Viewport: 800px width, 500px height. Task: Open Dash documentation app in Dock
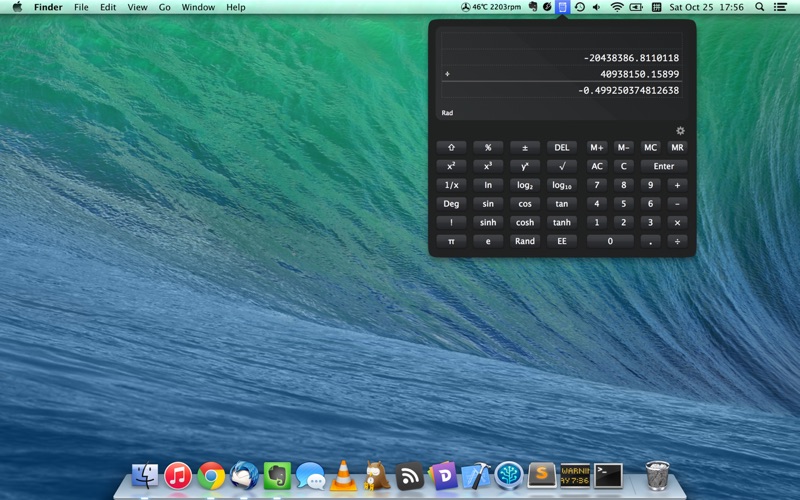tap(443, 476)
